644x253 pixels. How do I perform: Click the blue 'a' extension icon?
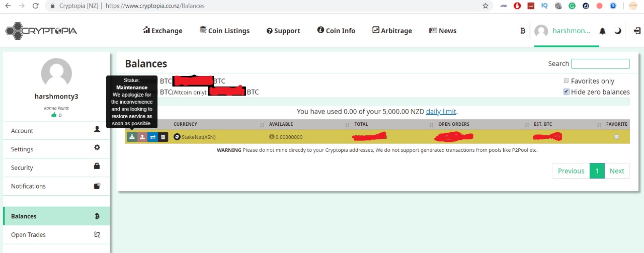pyautogui.click(x=613, y=6)
